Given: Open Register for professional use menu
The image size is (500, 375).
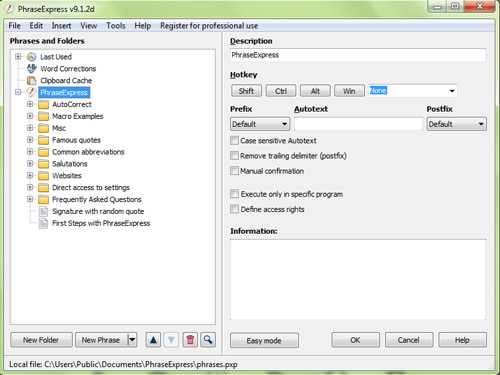Looking at the screenshot, I should (x=209, y=26).
